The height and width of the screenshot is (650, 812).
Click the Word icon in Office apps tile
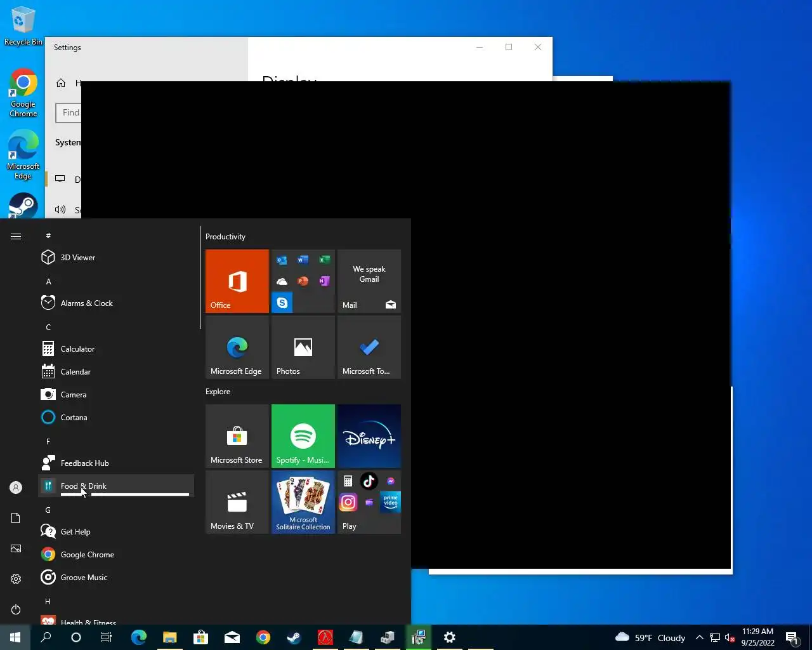[303, 260]
